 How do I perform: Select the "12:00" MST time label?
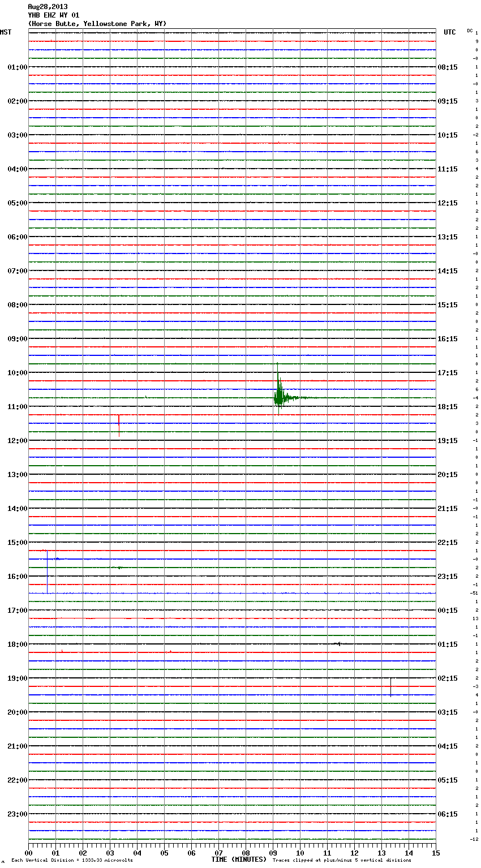click(x=18, y=441)
